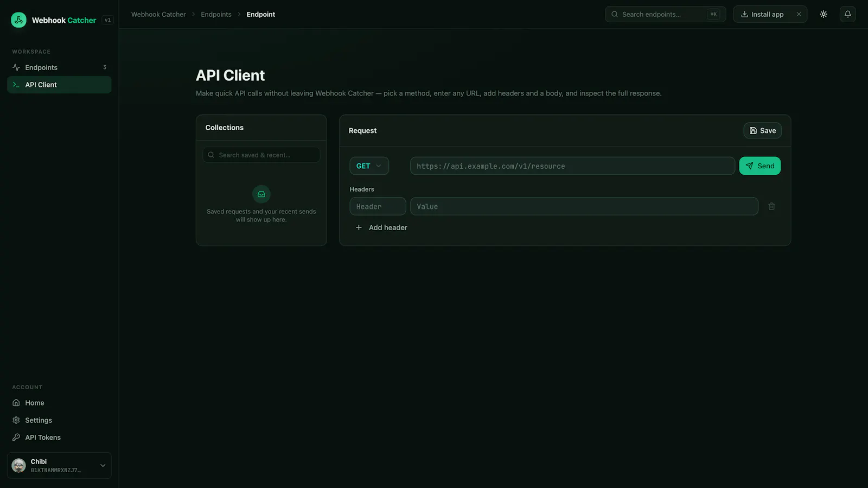Add header to the request

pyautogui.click(x=381, y=227)
